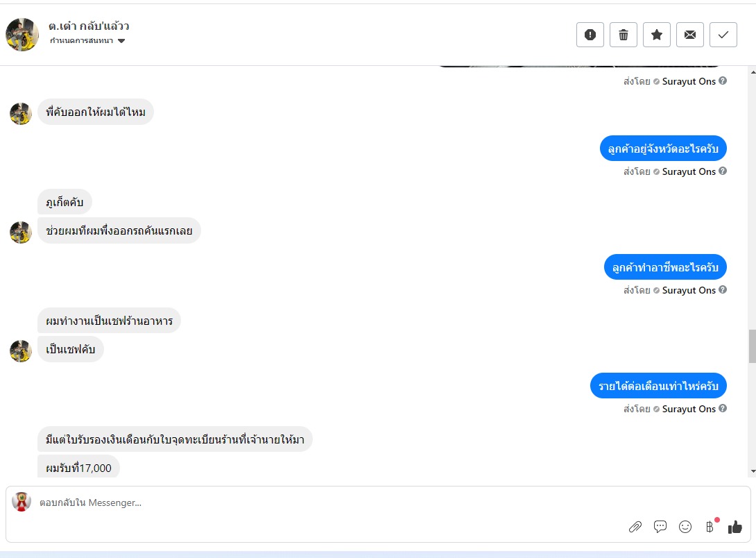
Task: Send a thumbs-up like
Action: (735, 527)
